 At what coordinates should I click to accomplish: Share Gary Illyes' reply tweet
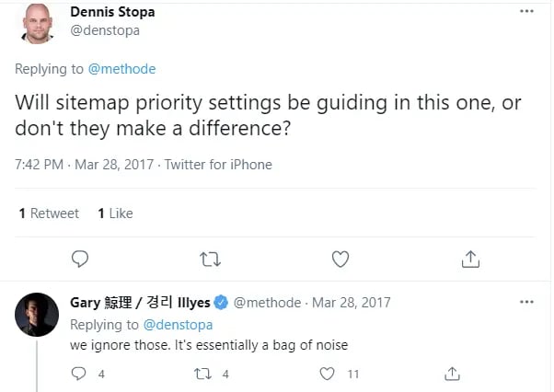pos(452,374)
